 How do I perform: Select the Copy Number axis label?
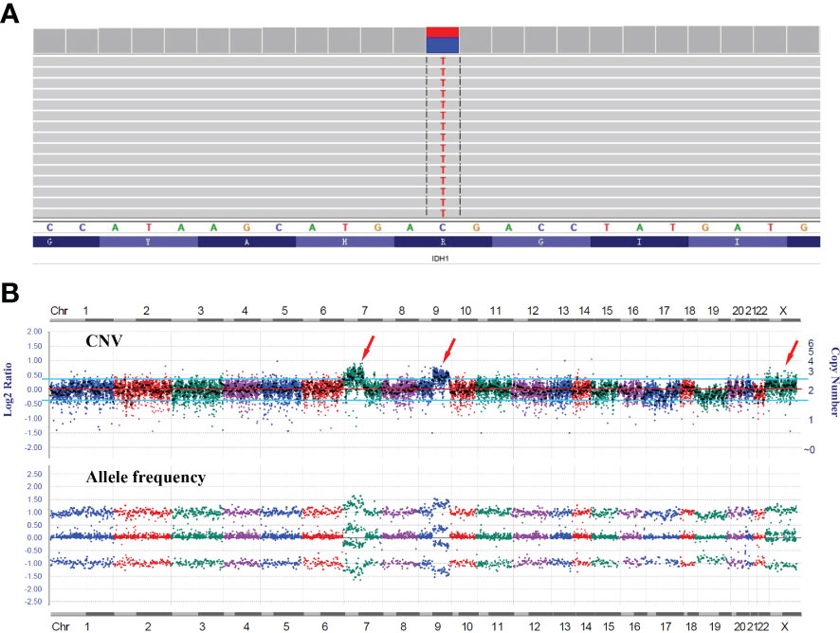(834, 382)
